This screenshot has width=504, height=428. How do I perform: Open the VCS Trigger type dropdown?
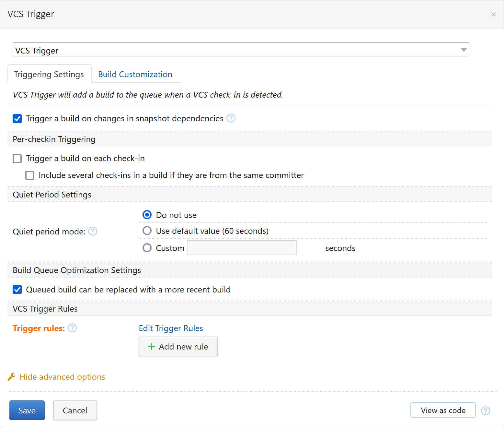click(464, 50)
